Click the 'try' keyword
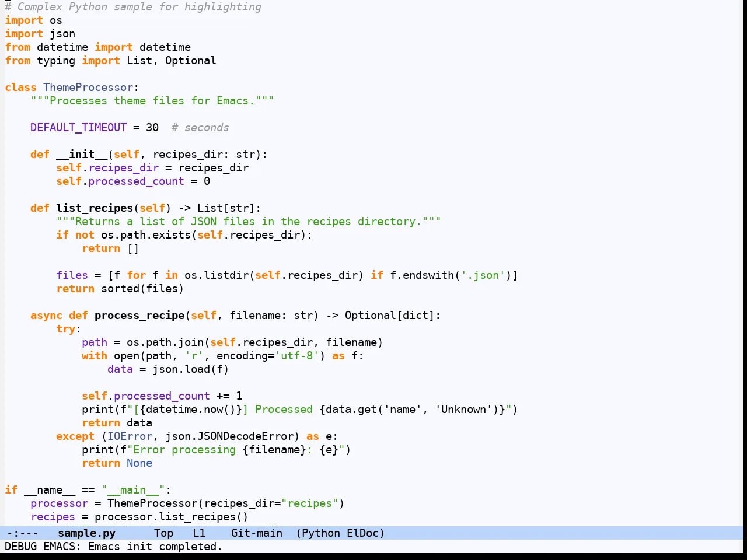747x560 pixels. [x=65, y=329]
